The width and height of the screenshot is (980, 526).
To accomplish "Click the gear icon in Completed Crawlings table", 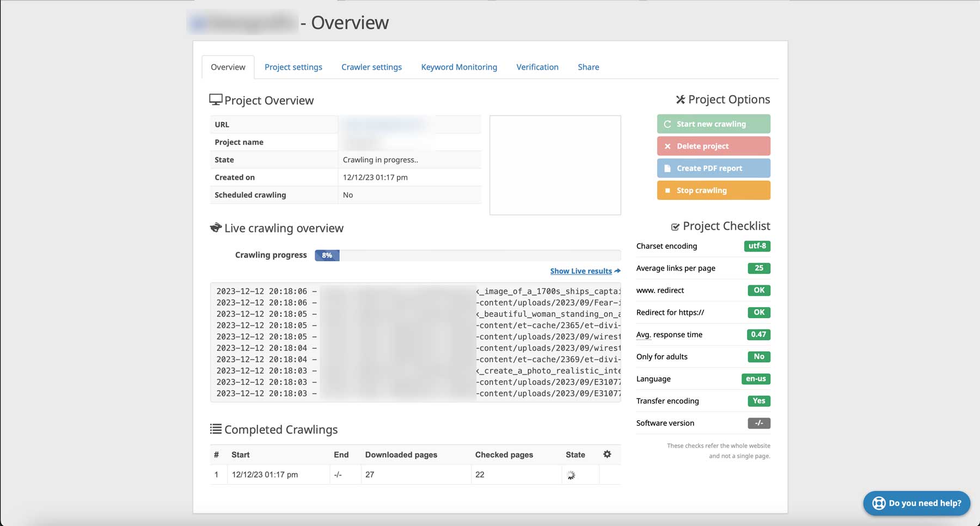I will point(607,454).
